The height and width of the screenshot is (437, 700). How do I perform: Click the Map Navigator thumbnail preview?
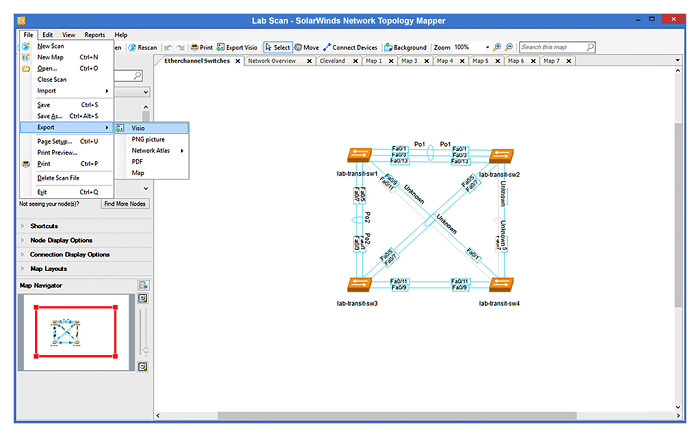coord(76,332)
